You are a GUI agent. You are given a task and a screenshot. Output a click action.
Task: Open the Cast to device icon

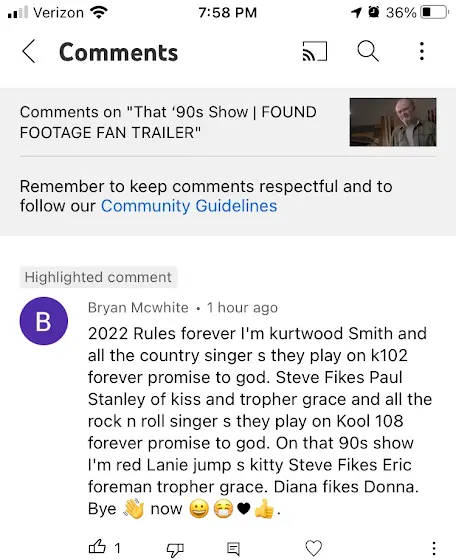[315, 51]
